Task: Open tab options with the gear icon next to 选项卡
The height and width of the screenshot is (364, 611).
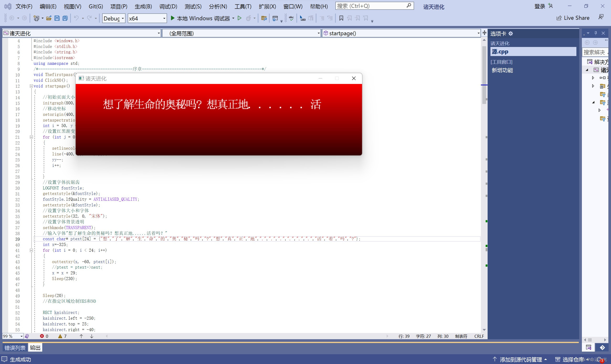Action: point(511,34)
